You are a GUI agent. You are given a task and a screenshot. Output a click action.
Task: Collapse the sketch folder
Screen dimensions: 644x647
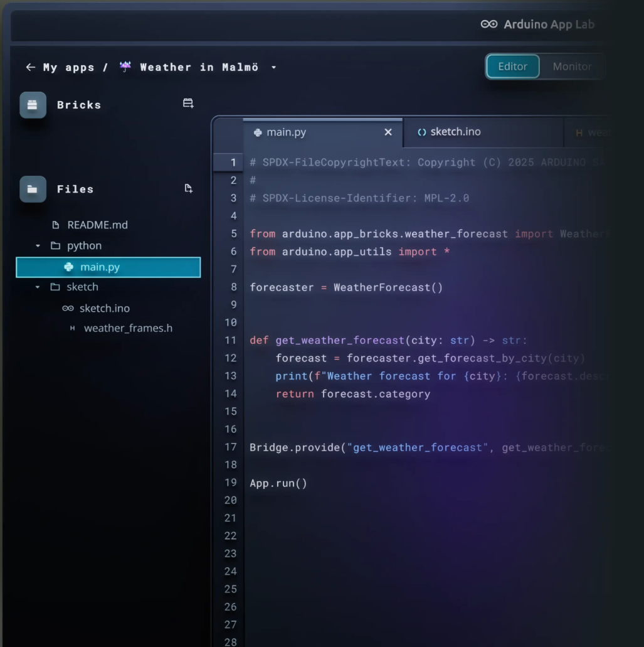(x=38, y=287)
